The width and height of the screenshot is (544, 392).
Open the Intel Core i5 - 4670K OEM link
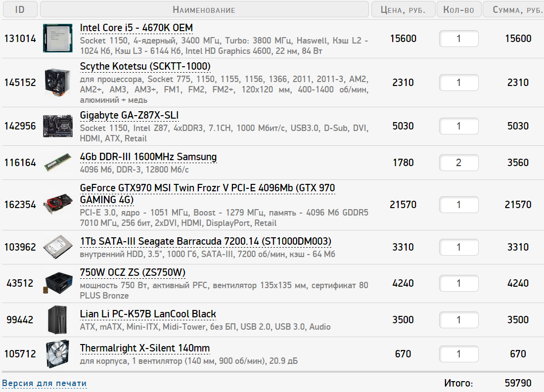coord(136,28)
